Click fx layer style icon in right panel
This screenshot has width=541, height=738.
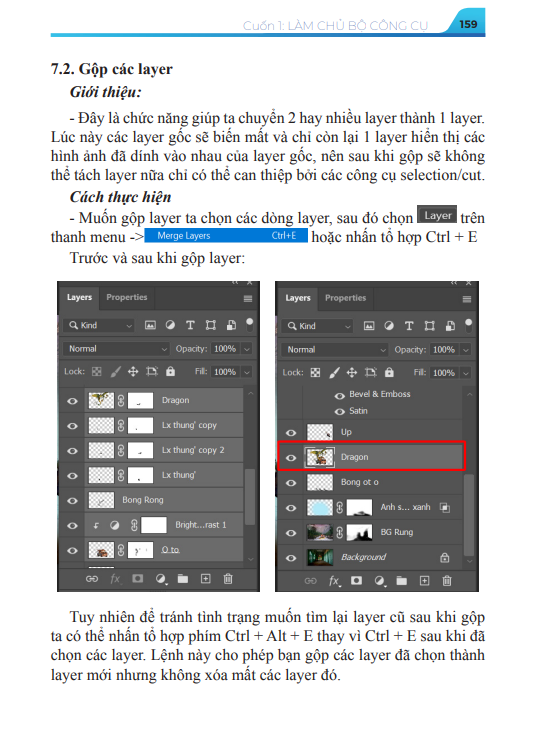point(334,581)
